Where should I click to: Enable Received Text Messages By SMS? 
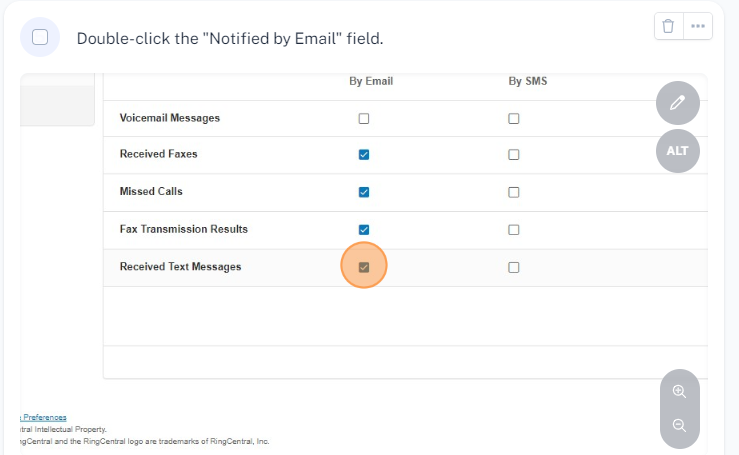coord(514,267)
